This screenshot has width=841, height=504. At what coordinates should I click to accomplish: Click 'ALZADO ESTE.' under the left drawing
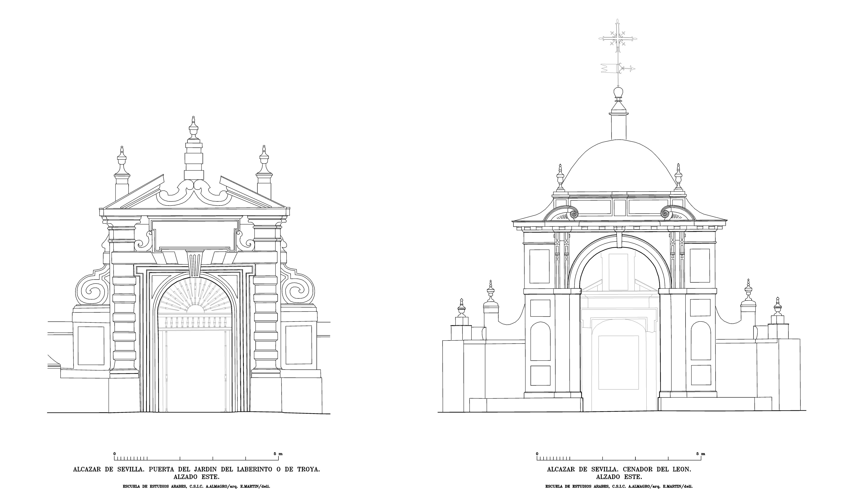(196, 477)
